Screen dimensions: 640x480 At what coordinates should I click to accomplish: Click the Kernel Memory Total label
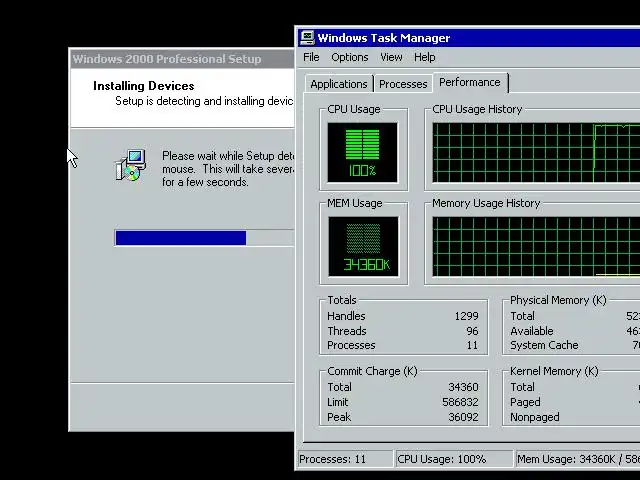522,387
